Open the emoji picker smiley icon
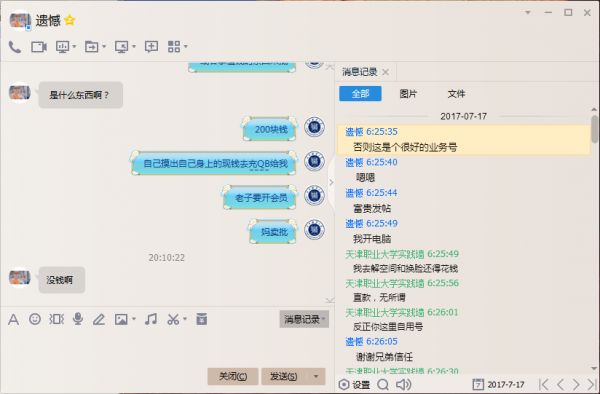The image size is (600, 394). (35, 319)
